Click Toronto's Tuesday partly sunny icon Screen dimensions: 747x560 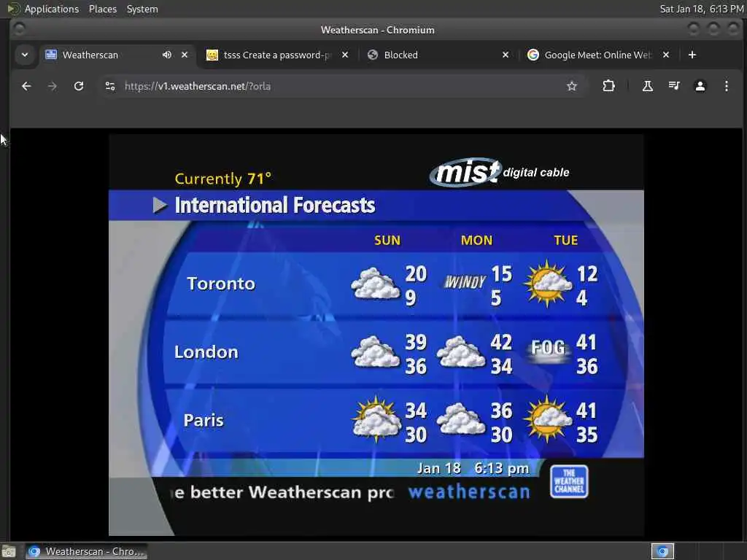(x=548, y=284)
